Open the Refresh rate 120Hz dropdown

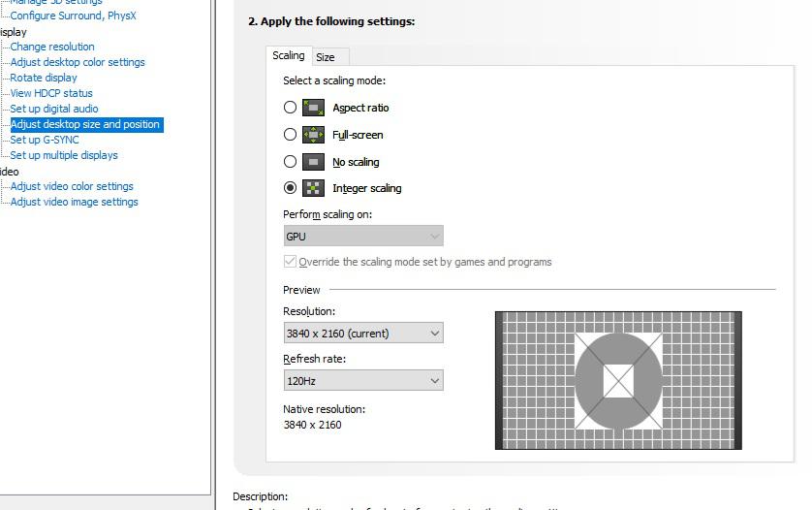click(363, 381)
